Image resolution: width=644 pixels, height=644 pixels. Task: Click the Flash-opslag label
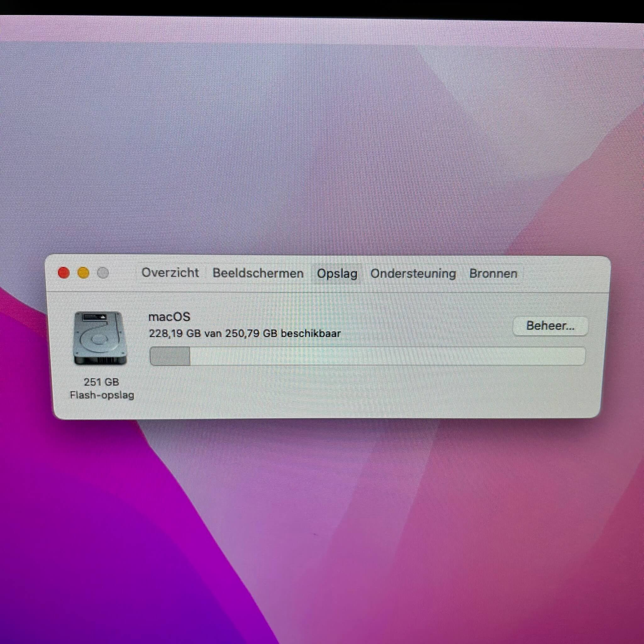[102, 395]
